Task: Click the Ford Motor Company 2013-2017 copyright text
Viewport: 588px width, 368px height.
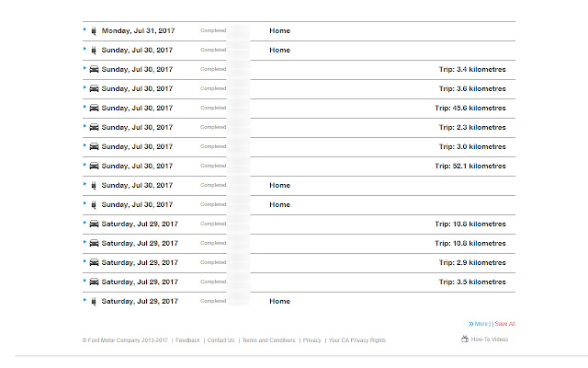Action: point(125,340)
